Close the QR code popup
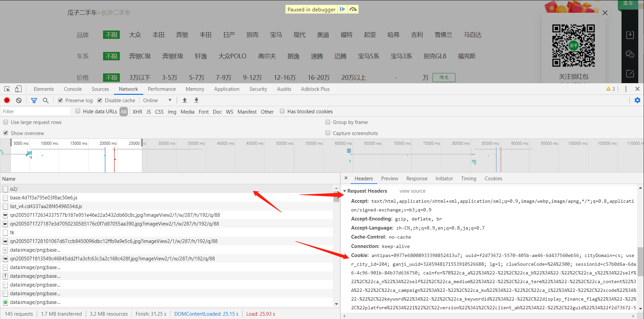This screenshot has height=319, width=644. pyautogui.click(x=605, y=13)
